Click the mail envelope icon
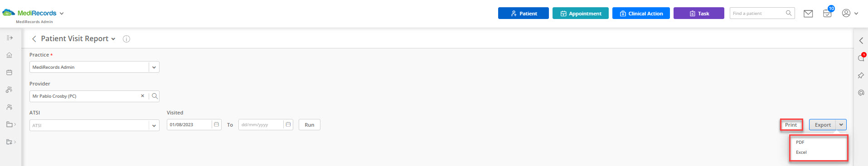The image size is (868, 166). click(808, 14)
